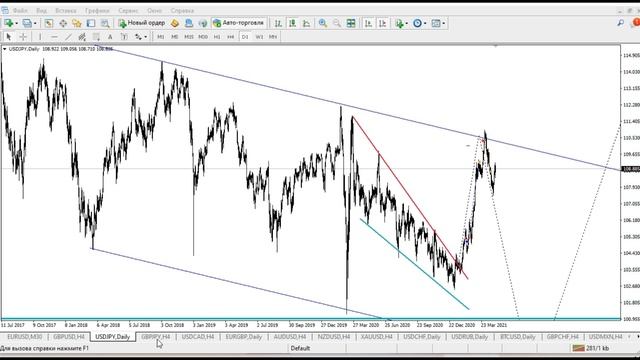Open the templates icon
The image size is (640, 360).
436,23
